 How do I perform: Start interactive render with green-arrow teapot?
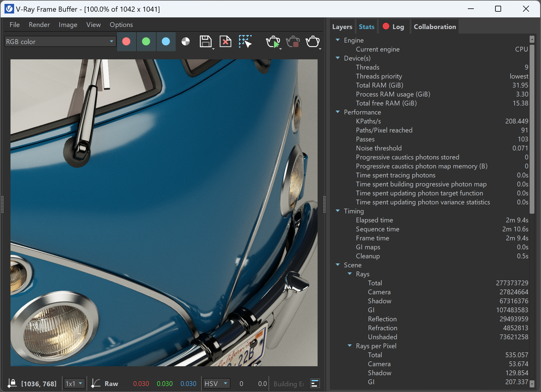(273, 42)
